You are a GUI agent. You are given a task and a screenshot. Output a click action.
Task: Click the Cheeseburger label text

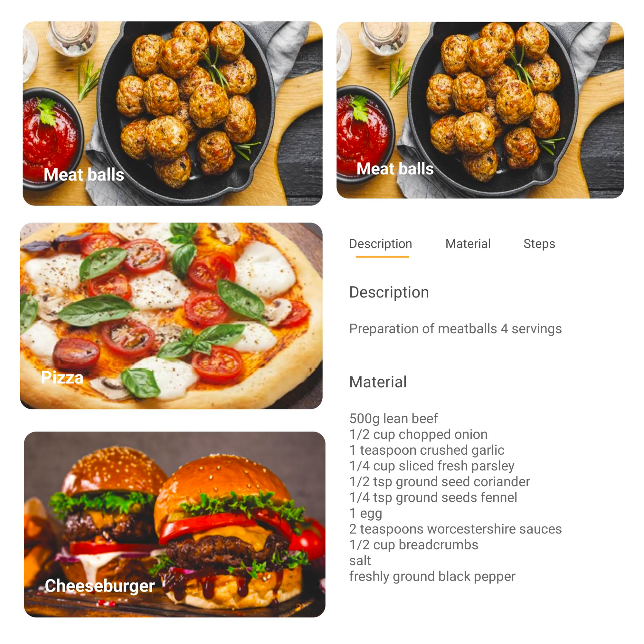pyautogui.click(x=100, y=586)
